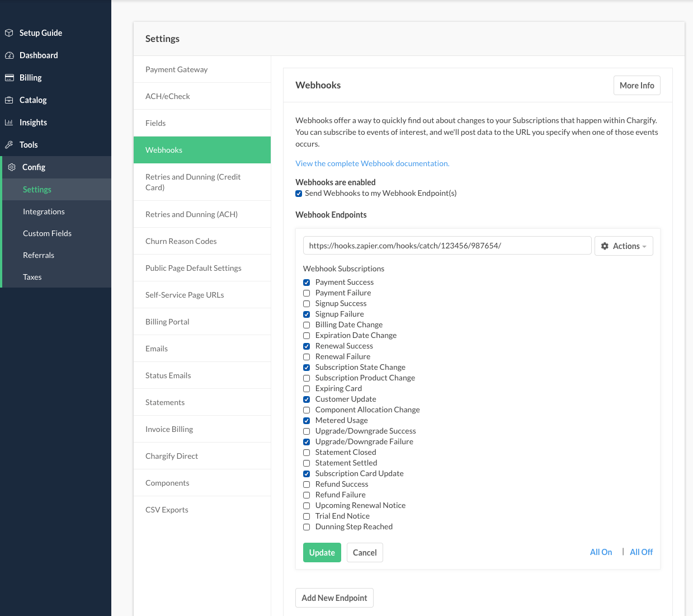The image size is (693, 616).
Task: Enable Subscription Product Change checkbox
Action: 307,378
